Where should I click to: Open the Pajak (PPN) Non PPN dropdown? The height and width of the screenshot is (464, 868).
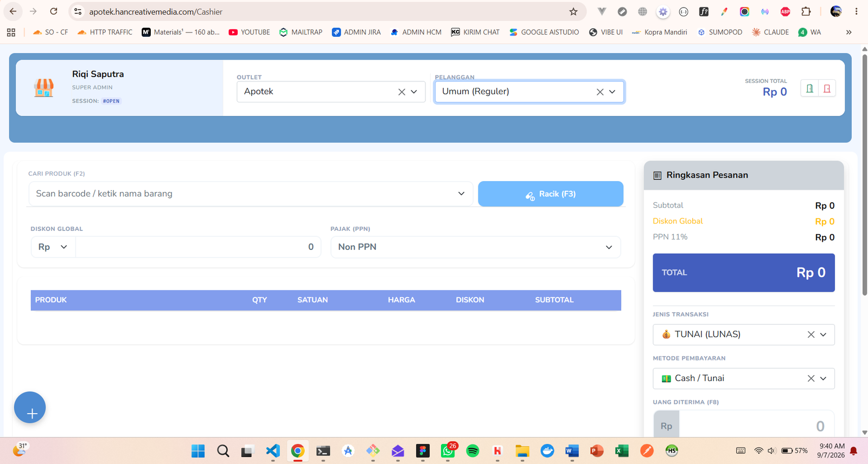[x=476, y=247]
